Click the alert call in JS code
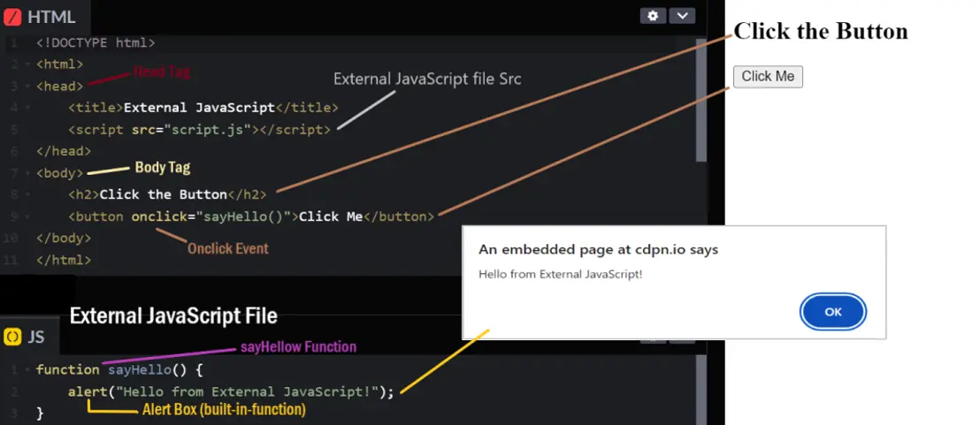This screenshot has width=980, height=425. coord(88,392)
